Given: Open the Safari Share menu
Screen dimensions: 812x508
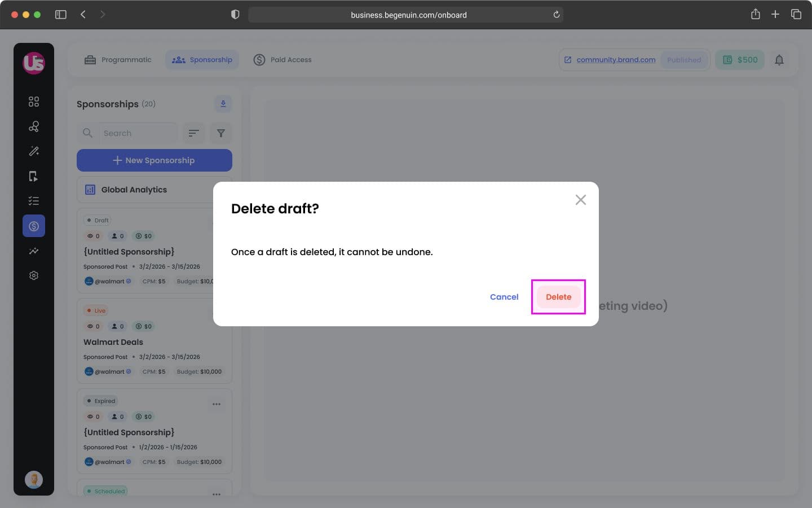Looking at the screenshot, I should (x=756, y=14).
